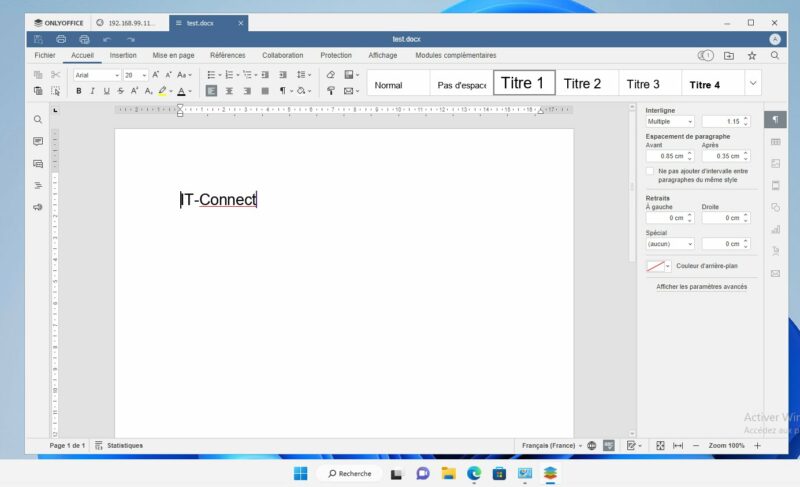This screenshot has height=487, width=800.
Task: Open the Headings navigation panel icon
Action: 38,186
